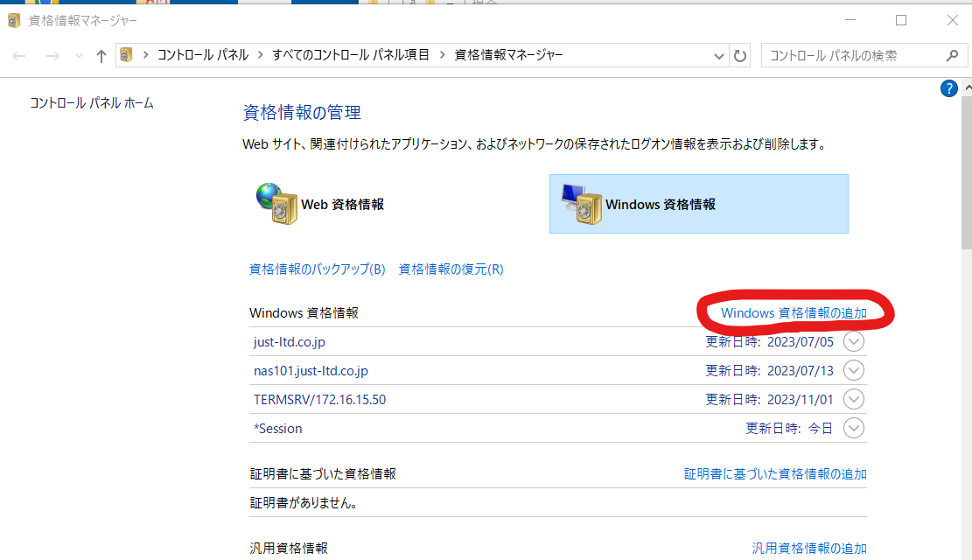
Task: Expand the just-ltd.co.jp credential chevron
Action: [x=854, y=342]
